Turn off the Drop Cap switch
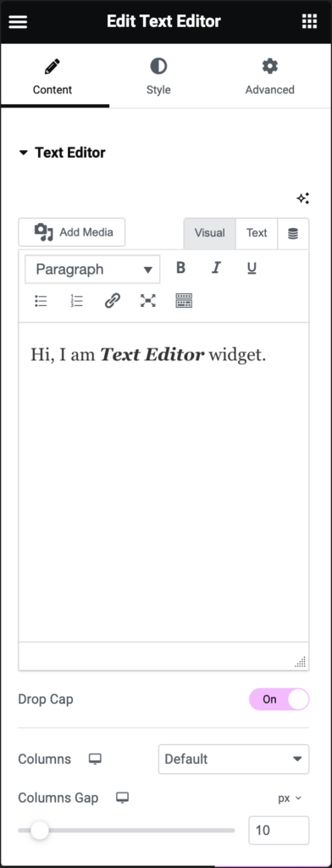The height and width of the screenshot is (868, 332). 279,699
